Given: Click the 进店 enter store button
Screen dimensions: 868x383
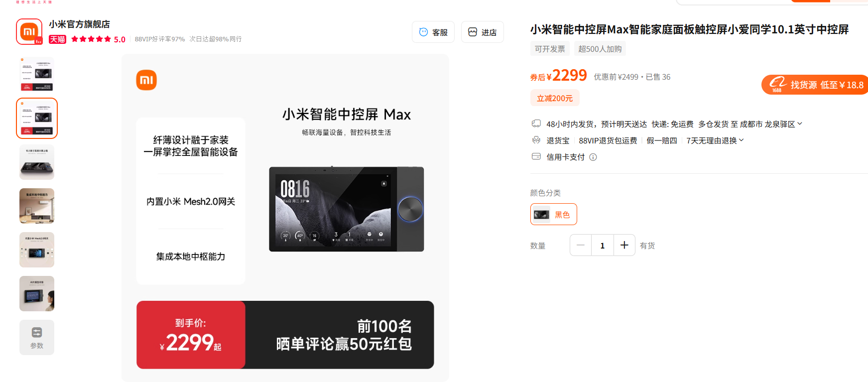Looking at the screenshot, I should pyautogui.click(x=483, y=32).
